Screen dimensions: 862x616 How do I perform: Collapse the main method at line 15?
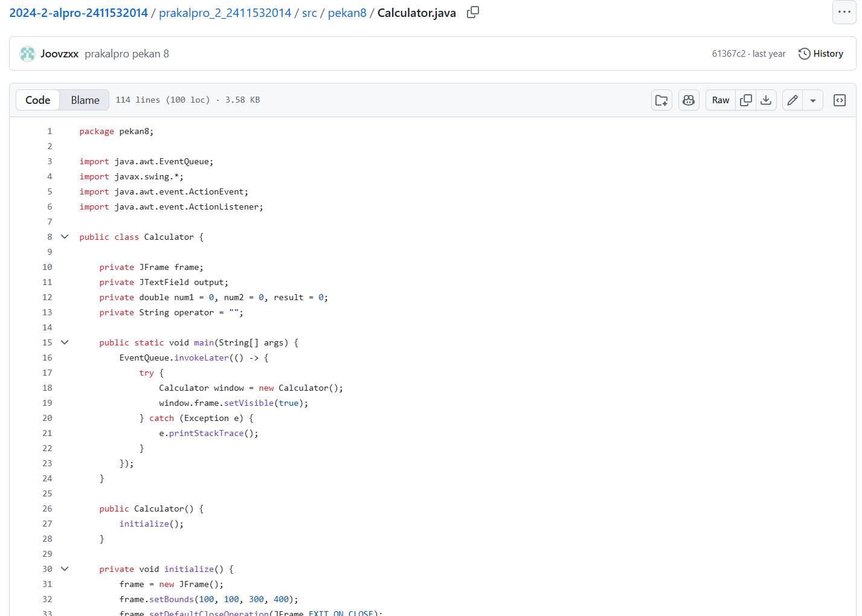[x=65, y=342]
